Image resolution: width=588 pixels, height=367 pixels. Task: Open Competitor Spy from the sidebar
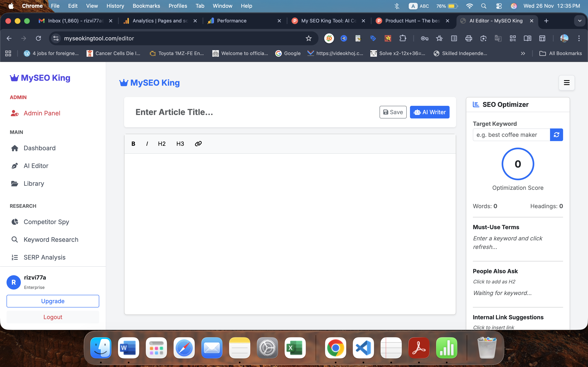[x=46, y=222]
